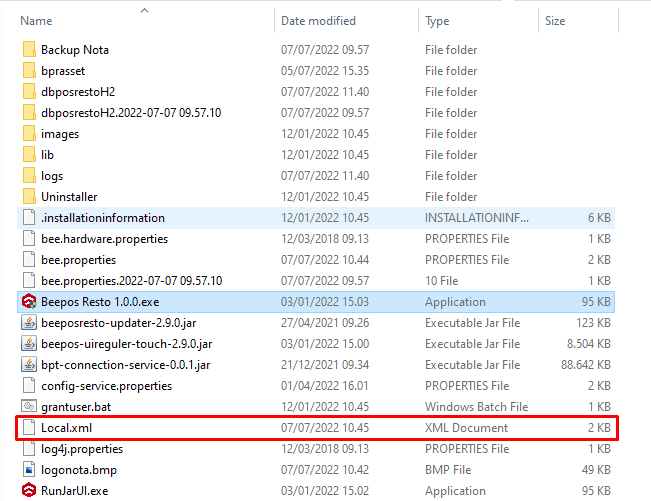Select the bprasset folder name
The height and width of the screenshot is (501, 651).
pyautogui.click(x=63, y=71)
